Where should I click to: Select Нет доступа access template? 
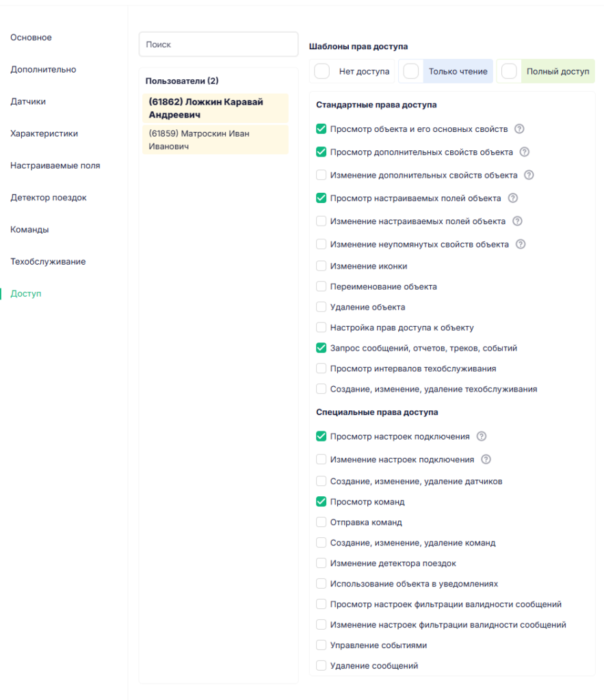pos(352,71)
